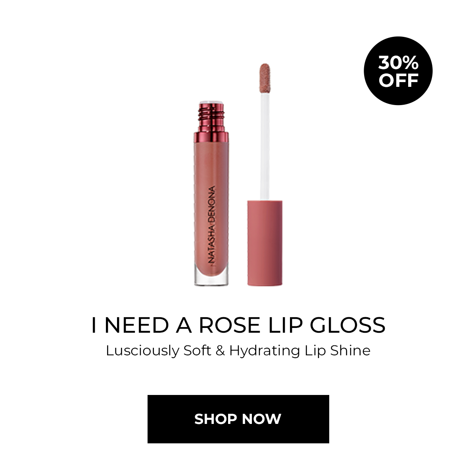Click the NATASHA DENONA logo on tube
This screenshot has height=460, width=476.
212,225
